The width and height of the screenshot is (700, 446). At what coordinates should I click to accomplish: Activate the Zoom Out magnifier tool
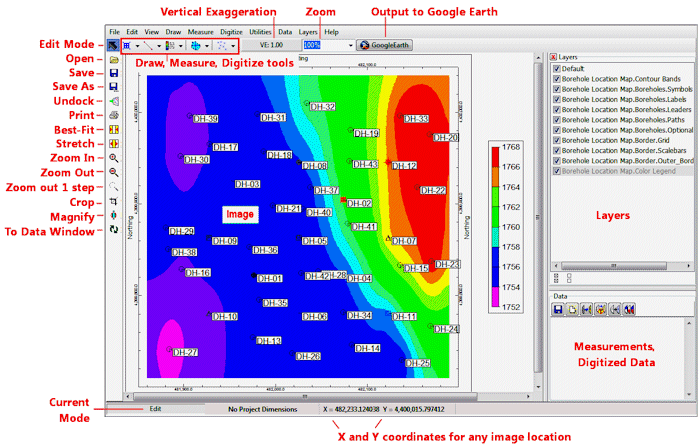pyautogui.click(x=113, y=172)
